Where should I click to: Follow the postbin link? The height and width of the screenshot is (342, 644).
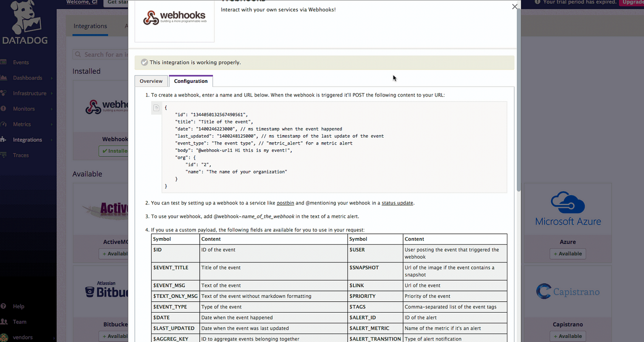click(285, 203)
